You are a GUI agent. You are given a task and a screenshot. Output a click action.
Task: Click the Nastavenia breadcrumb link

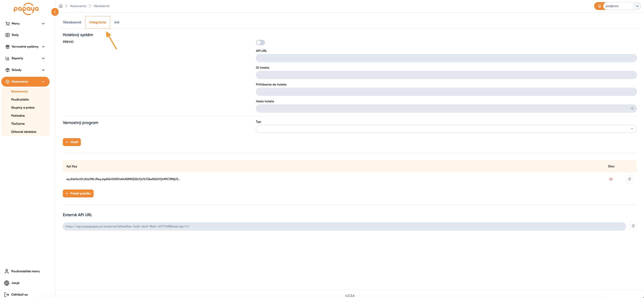click(78, 6)
